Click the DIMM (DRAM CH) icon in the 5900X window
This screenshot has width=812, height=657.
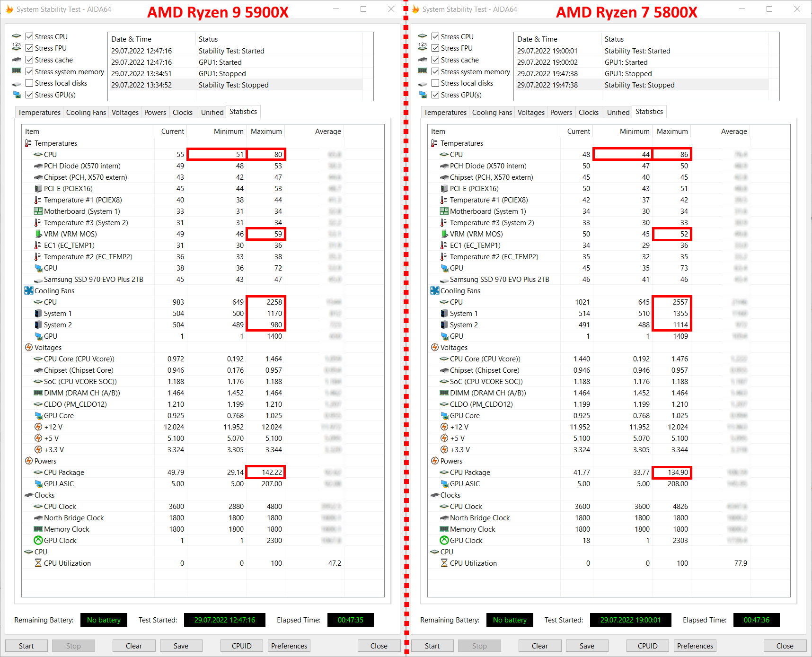pyautogui.click(x=38, y=393)
